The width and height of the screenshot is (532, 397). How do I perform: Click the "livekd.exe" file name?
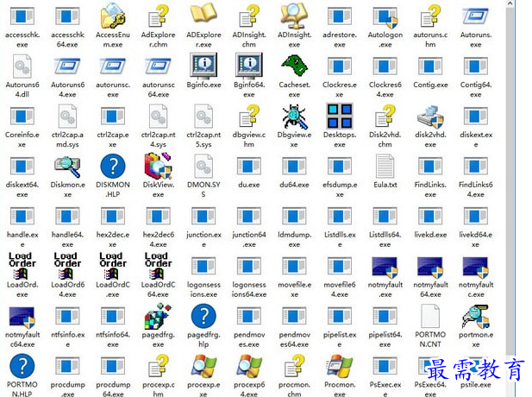pos(430,235)
